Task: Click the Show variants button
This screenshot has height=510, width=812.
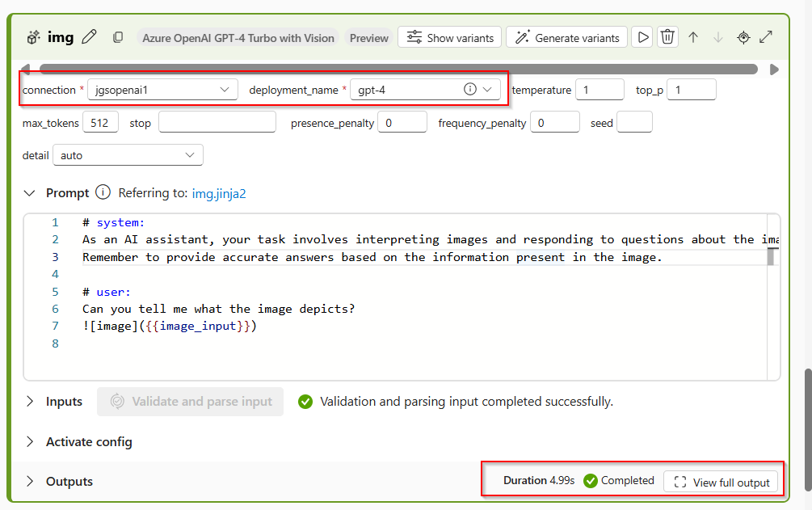Action: pyautogui.click(x=449, y=37)
